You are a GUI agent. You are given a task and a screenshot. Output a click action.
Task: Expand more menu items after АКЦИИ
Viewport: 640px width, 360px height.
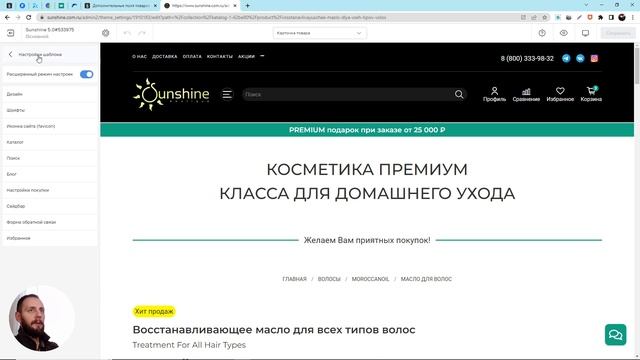click(262, 56)
